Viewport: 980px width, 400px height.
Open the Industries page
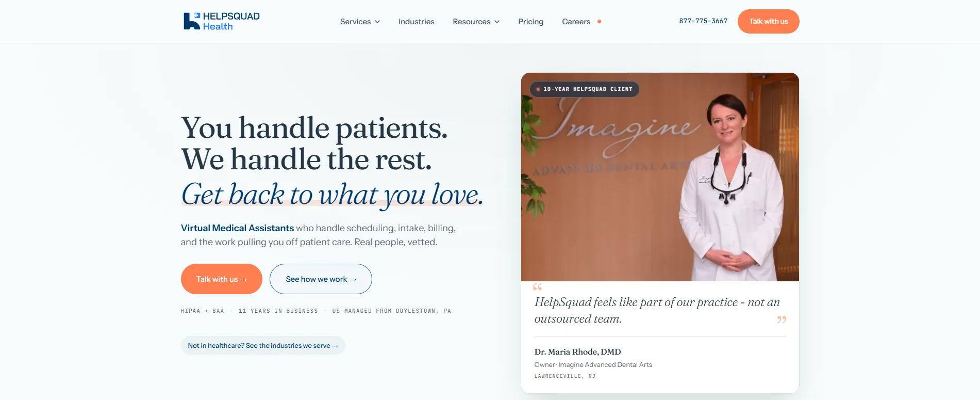416,22
